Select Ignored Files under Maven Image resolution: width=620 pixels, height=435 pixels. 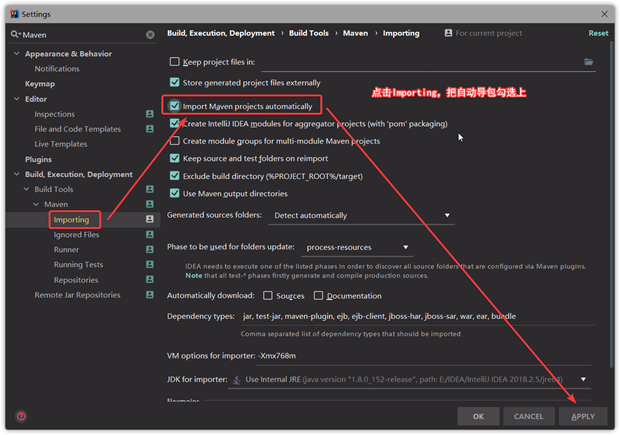click(76, 235)
